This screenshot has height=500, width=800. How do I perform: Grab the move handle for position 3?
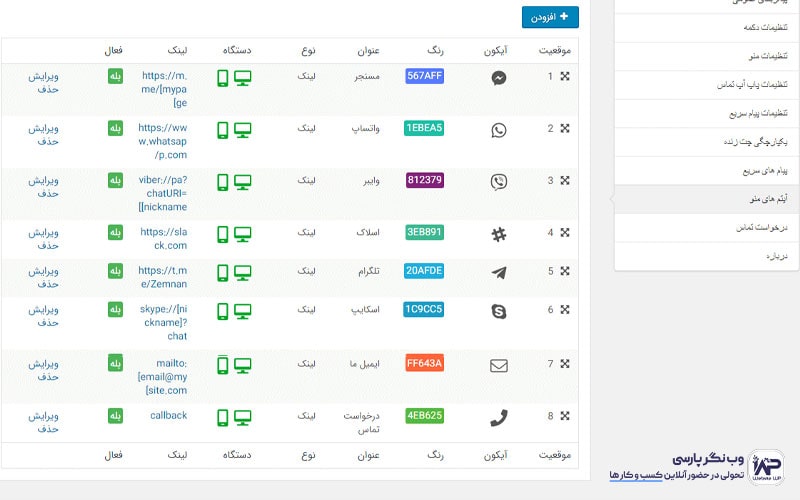pyautogui.click(x=565, y=180)
